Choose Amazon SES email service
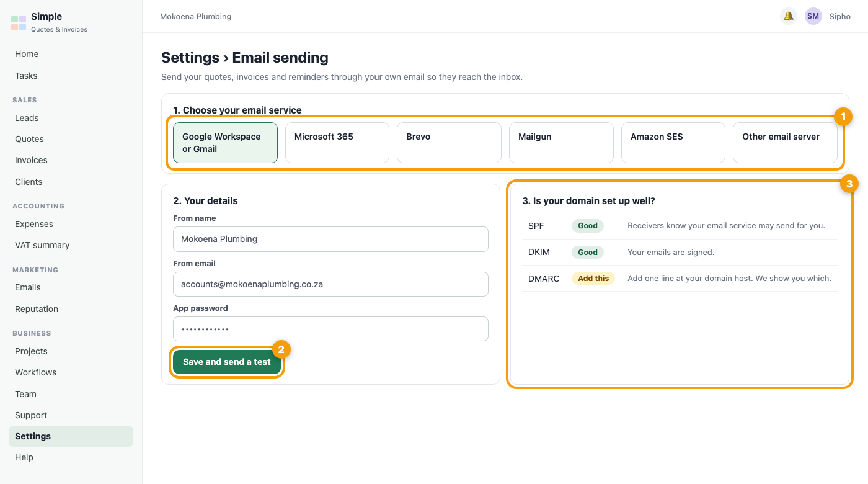This screenshot has width=868, height=484. click(x=673, y=143)
